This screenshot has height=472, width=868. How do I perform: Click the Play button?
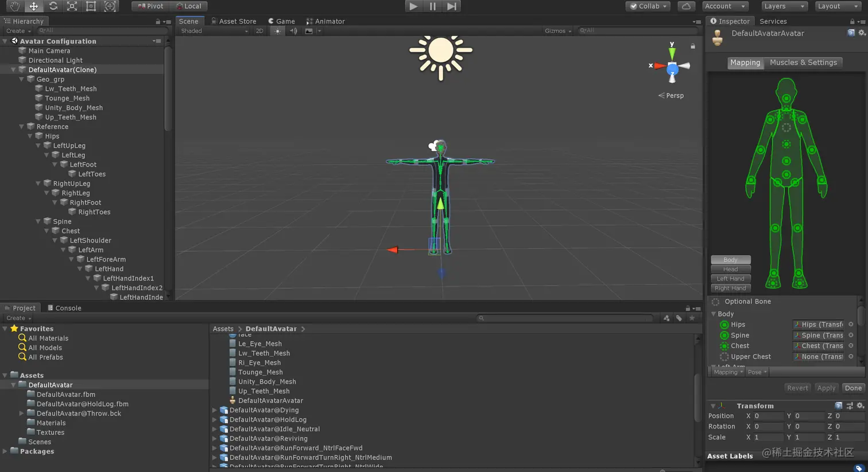pos(413,6)
